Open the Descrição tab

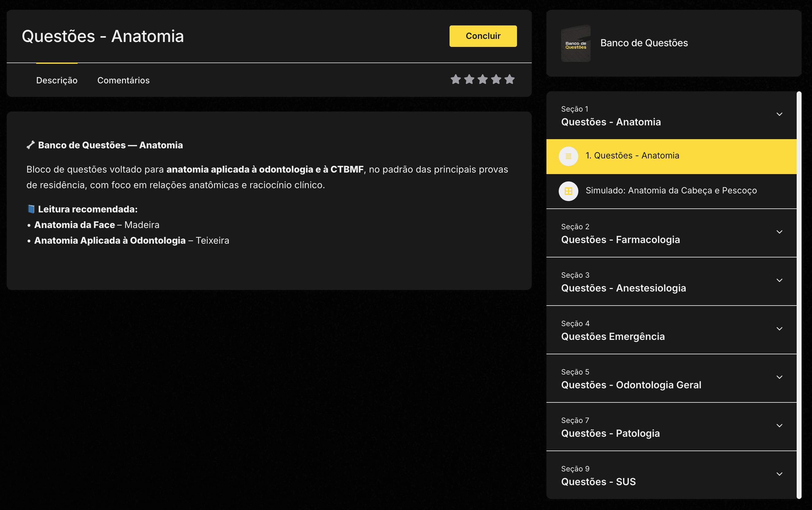[x=57, y=80]
